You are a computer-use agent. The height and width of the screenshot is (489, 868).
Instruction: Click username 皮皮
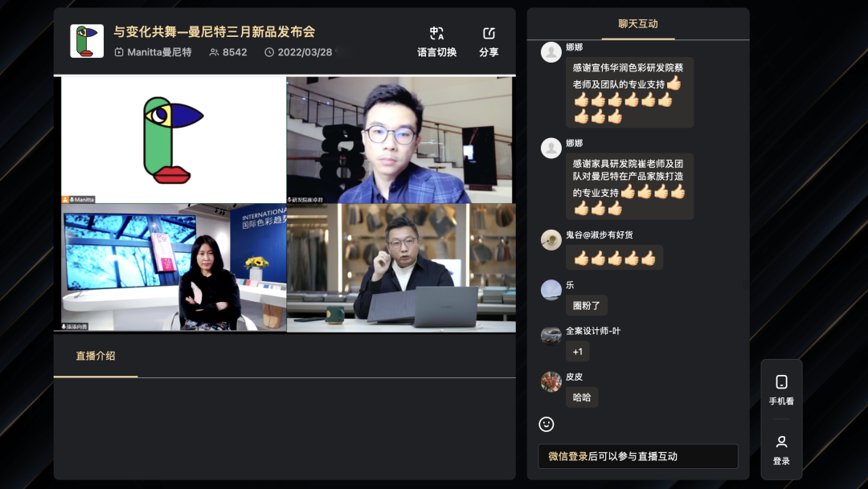[574, 377]
